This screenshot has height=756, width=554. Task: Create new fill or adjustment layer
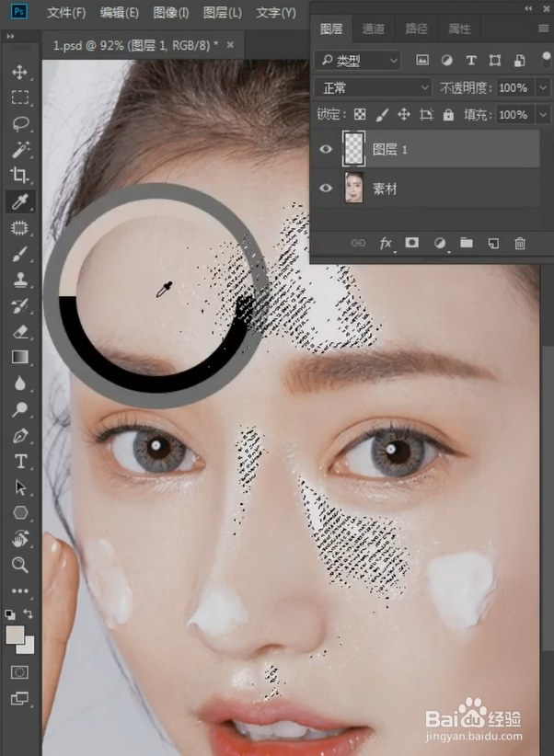tap(440, 243)
